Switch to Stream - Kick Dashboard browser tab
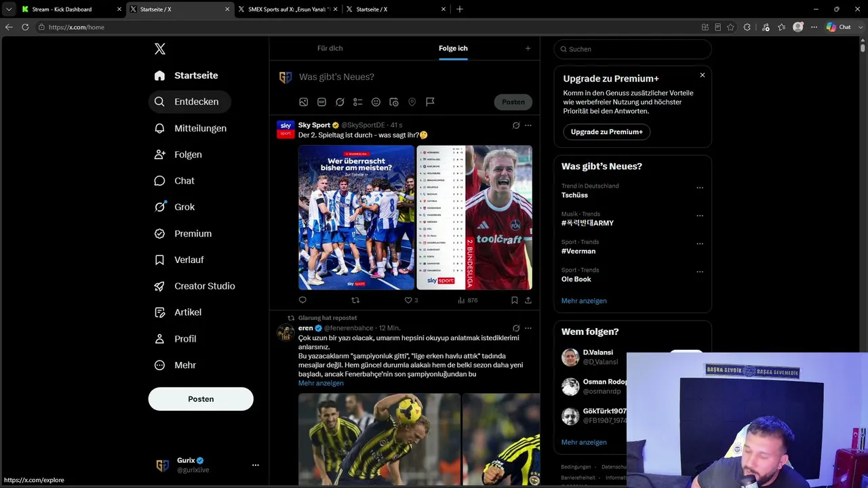 71,9
